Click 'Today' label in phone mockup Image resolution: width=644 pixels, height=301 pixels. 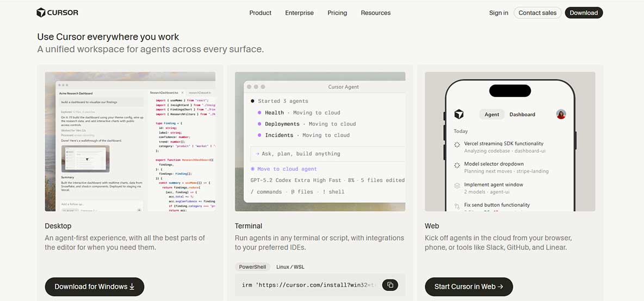[460, 131]
